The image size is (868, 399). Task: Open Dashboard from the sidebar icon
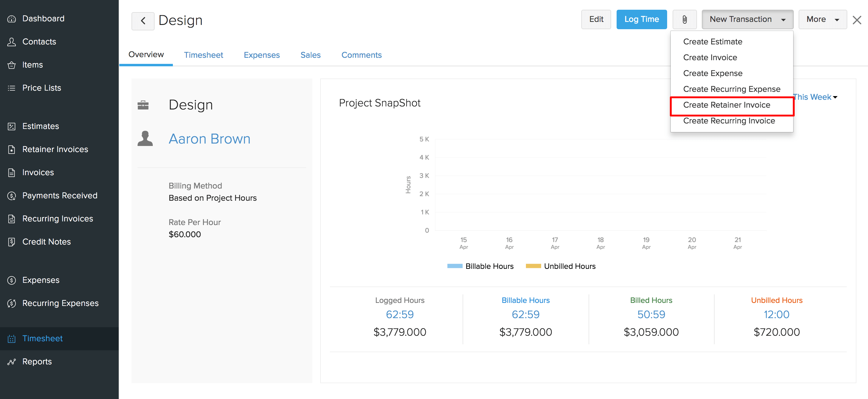pyautogui.click(x=12, y=19)
